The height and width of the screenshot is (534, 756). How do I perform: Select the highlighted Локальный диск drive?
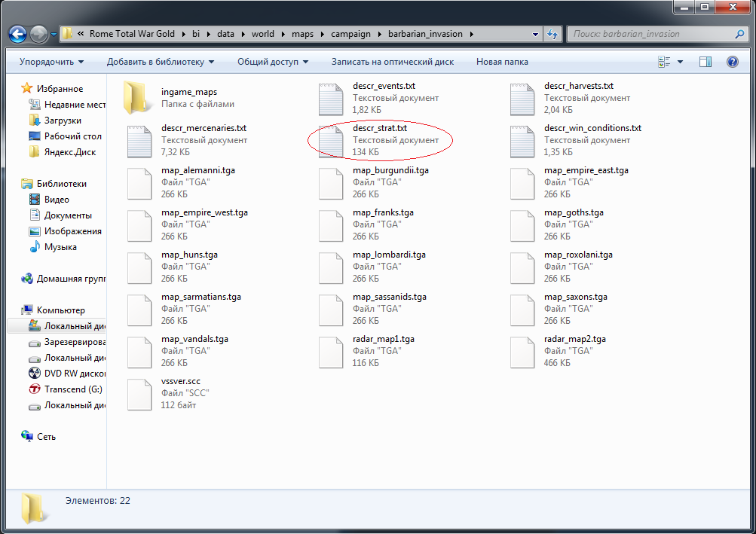pyautogui.click(x=57, y=326)
